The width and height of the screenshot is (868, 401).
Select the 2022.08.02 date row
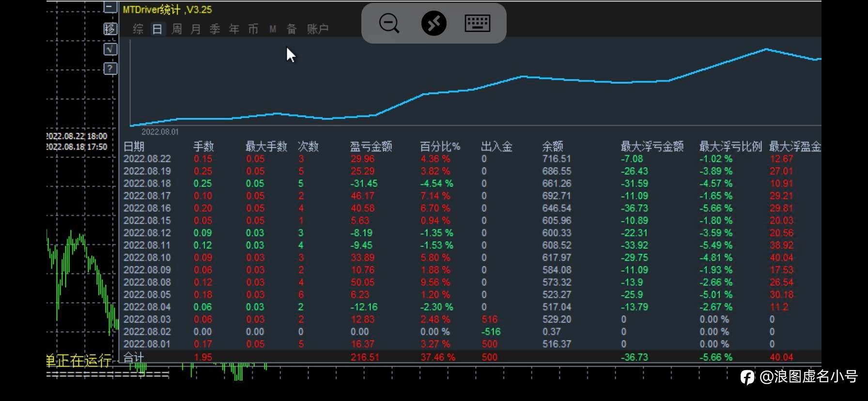(x=147, y=332)
